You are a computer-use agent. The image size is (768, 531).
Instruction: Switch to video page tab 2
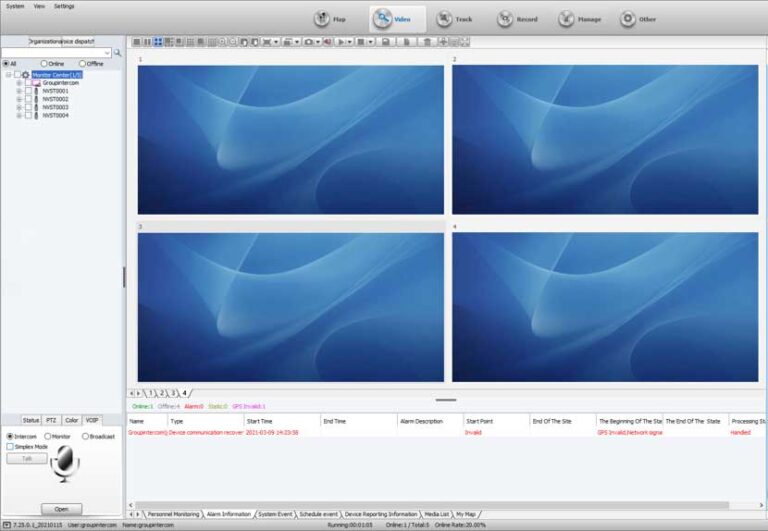click(162, 393)
